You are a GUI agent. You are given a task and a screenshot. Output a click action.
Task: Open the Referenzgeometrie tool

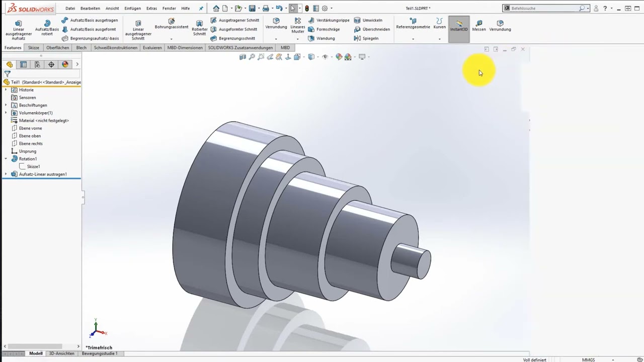click(413, 24)
